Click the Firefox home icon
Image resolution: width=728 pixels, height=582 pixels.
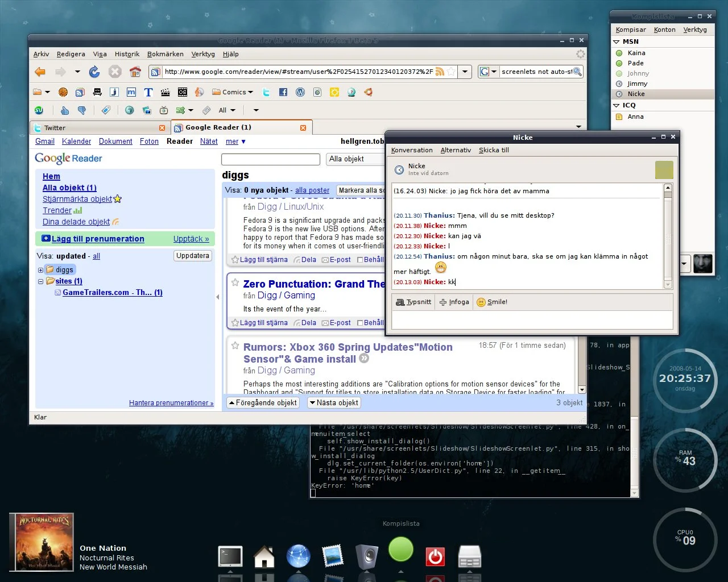point(135,72)
